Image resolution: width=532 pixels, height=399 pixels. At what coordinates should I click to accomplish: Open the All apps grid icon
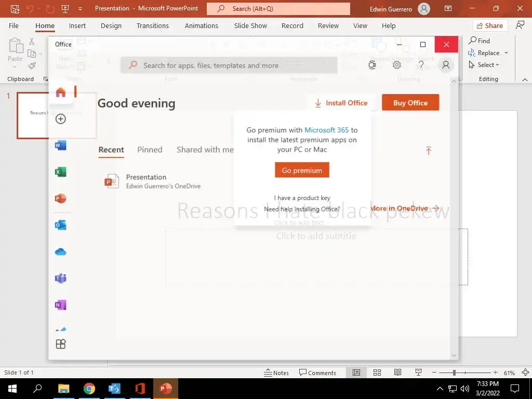60,344
